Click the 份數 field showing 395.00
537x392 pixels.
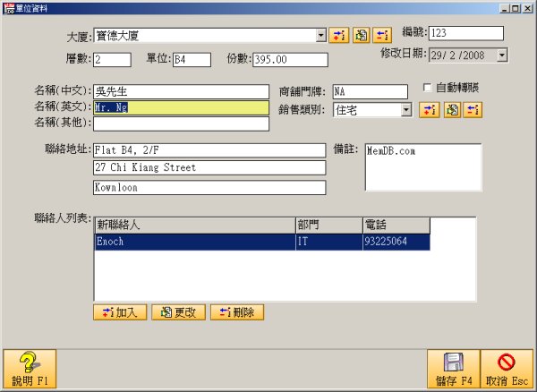(x=290, y=60)
